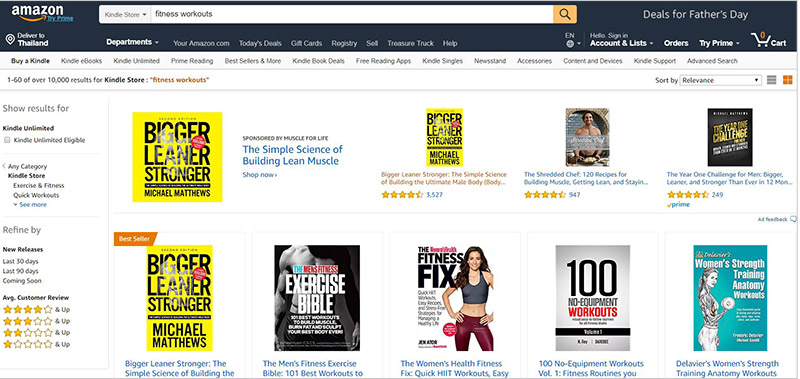Open Treasure Truck page
This screenshot has width=800, height=379.
tap(410, 43)
